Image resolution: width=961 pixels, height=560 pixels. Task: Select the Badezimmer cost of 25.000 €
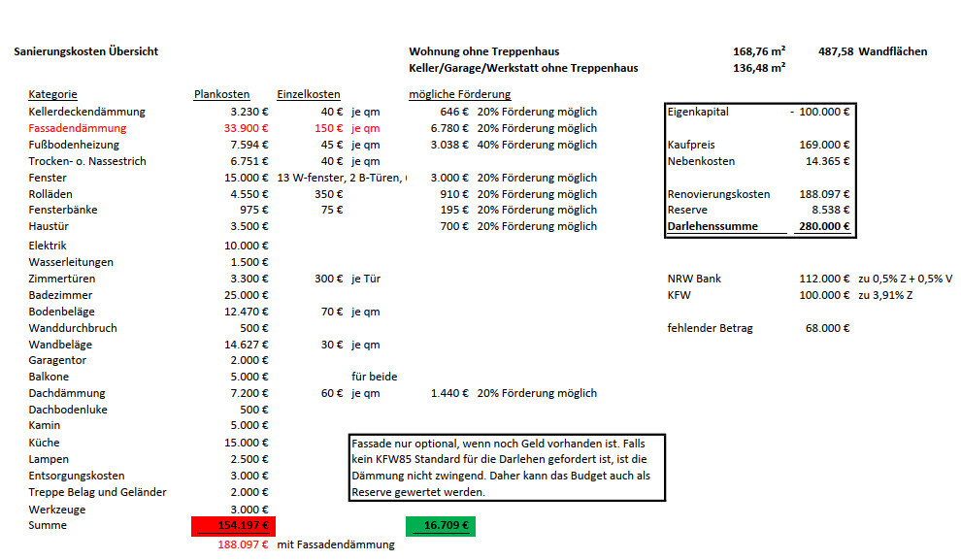(246, 295)
